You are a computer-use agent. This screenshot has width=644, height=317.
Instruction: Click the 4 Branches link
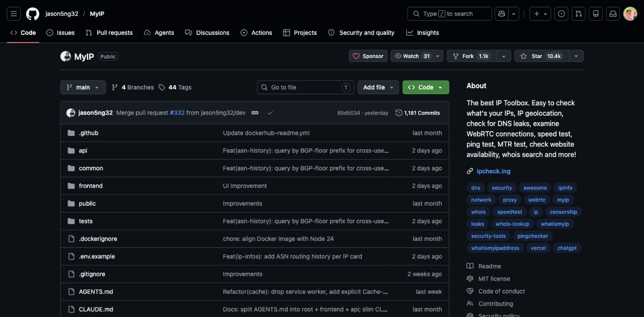[x=133, y=87]
